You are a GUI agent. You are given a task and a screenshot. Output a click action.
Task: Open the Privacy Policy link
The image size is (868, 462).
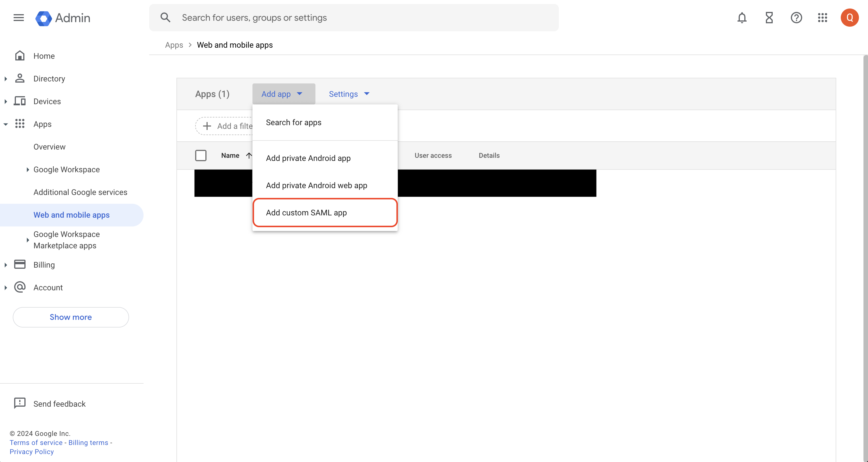(32, 451)
